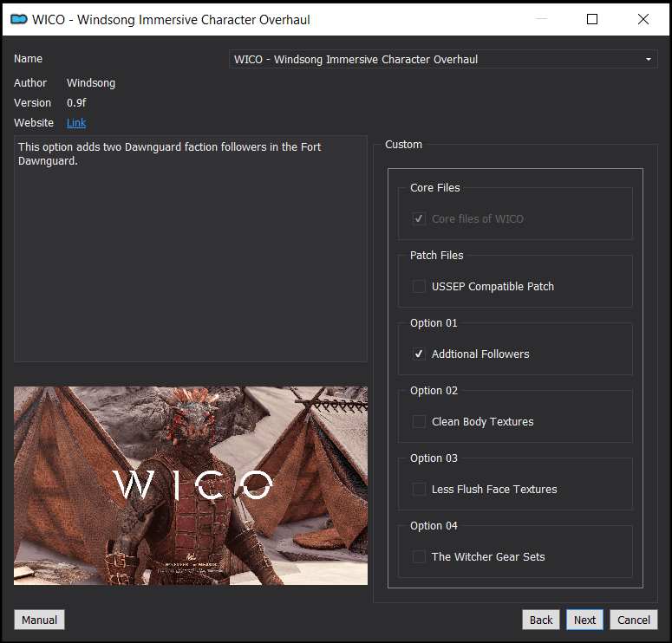Maximize the installer window
This screenshot has height=643, width=672.
coord(592,19)
